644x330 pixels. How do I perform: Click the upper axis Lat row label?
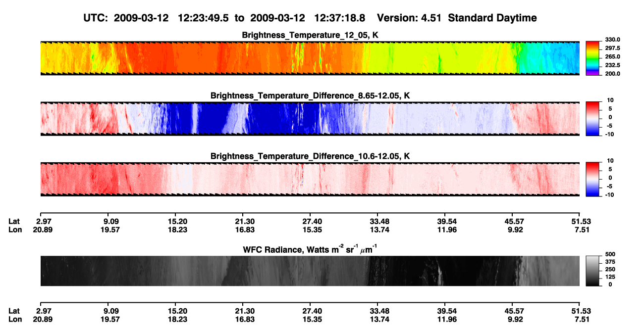[14, 222]
